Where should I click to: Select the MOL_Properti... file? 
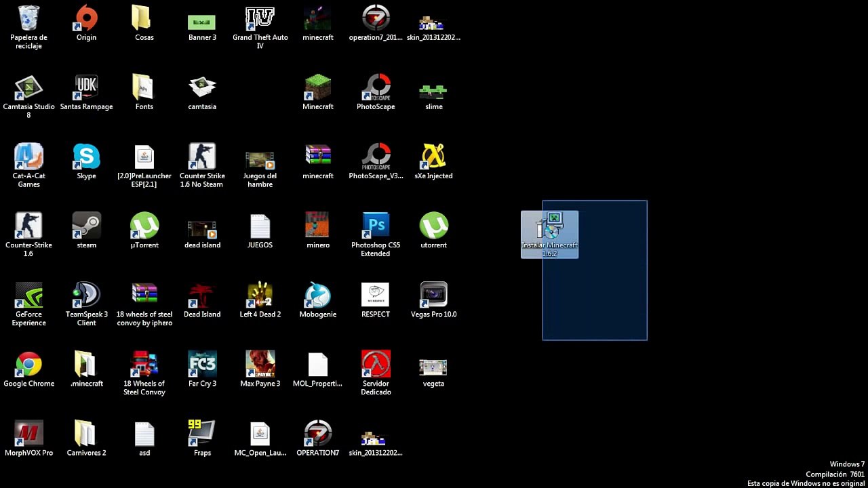tap(318, 369)
